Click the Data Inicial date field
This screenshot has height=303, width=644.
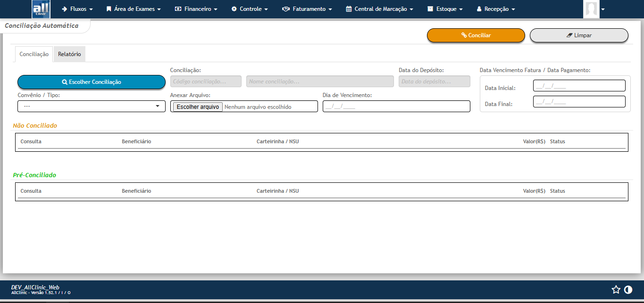point(579,85)
